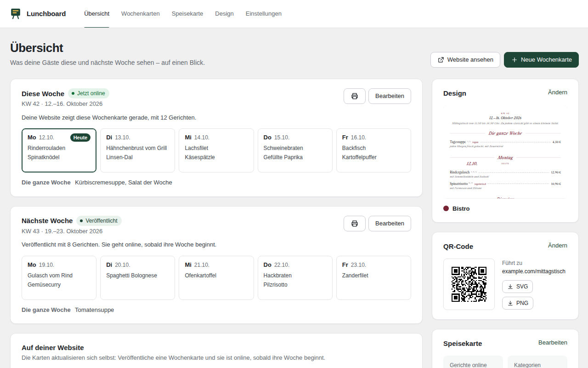
Task: Go to the Speisekarte tab
Action: (x=187, y=14)
